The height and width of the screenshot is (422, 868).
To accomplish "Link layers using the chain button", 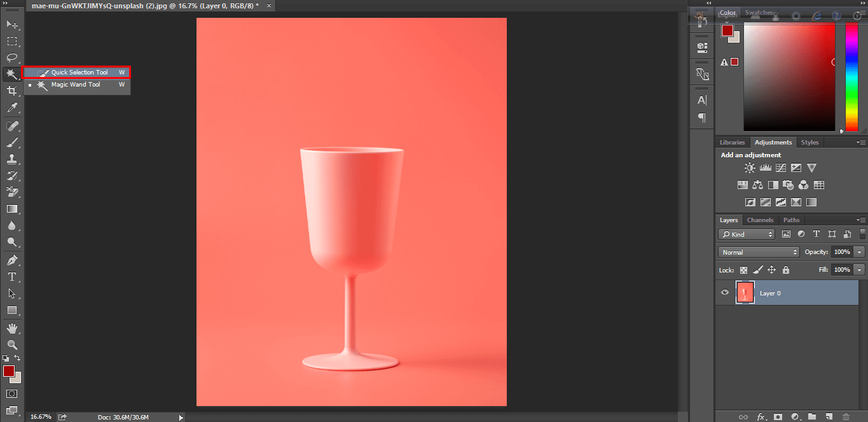I will [743, 416].
